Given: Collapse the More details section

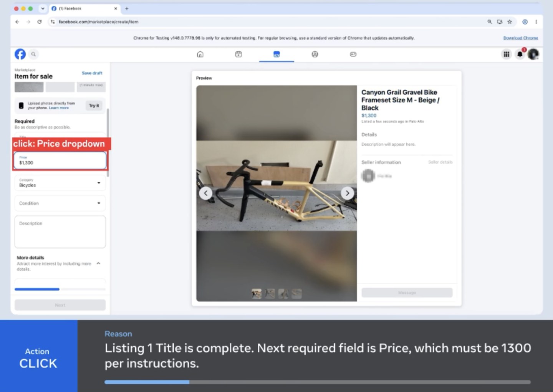Looking at the screenshot, I should (x=98, y=263).
